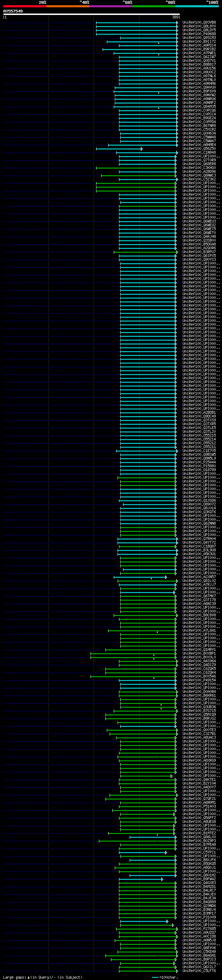Click hit UniRef100_A8HME4
The image size is (222, 980).
click(x=199, y=145)
